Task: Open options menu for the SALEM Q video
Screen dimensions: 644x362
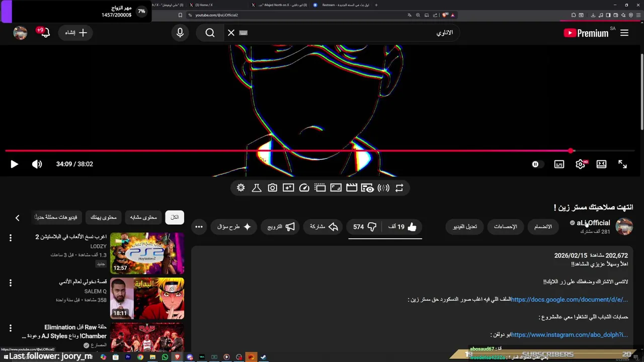Action: [10, 283]
